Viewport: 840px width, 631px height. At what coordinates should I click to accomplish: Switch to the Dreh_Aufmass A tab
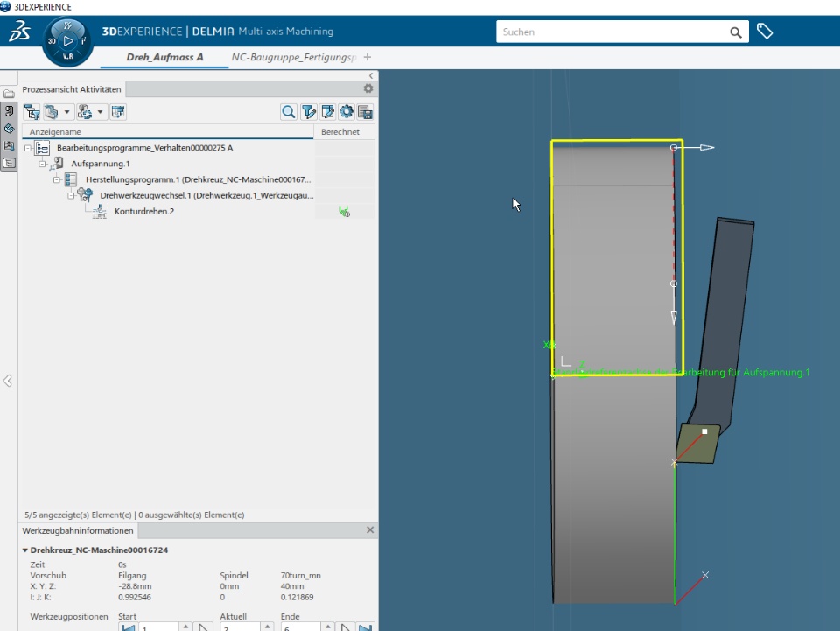coord(164,57)
